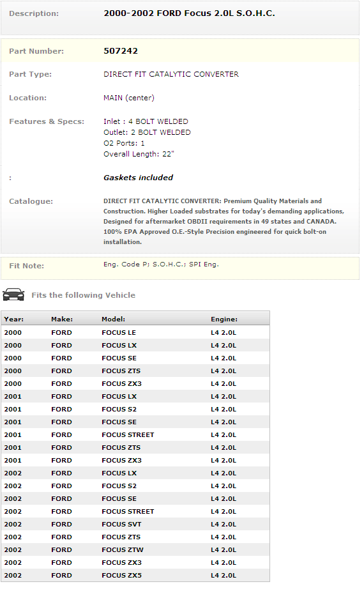Click the Fit Note: label

coord(27,266)
